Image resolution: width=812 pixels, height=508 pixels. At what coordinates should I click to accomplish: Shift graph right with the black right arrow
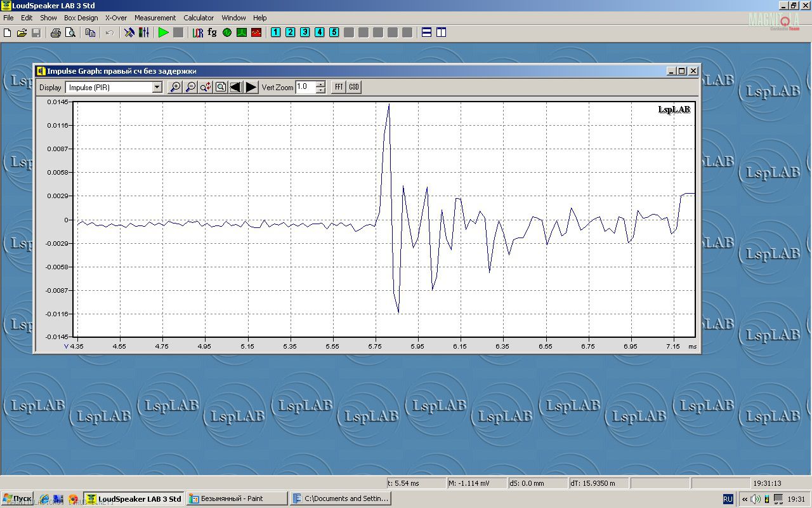[x=251, y=87]
